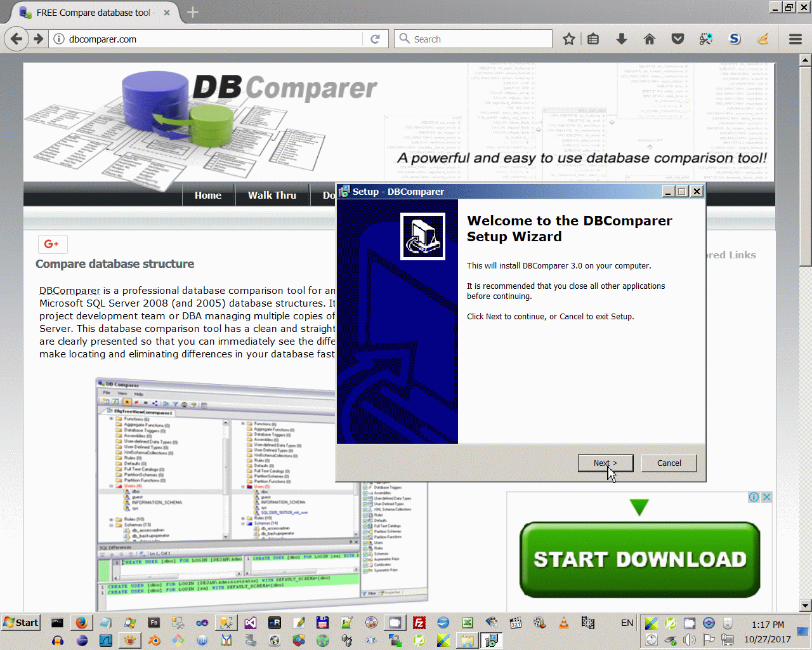812x650 pixels.
Task: Cancel the DBComparer setup wizard
Action: click(669, 463)
